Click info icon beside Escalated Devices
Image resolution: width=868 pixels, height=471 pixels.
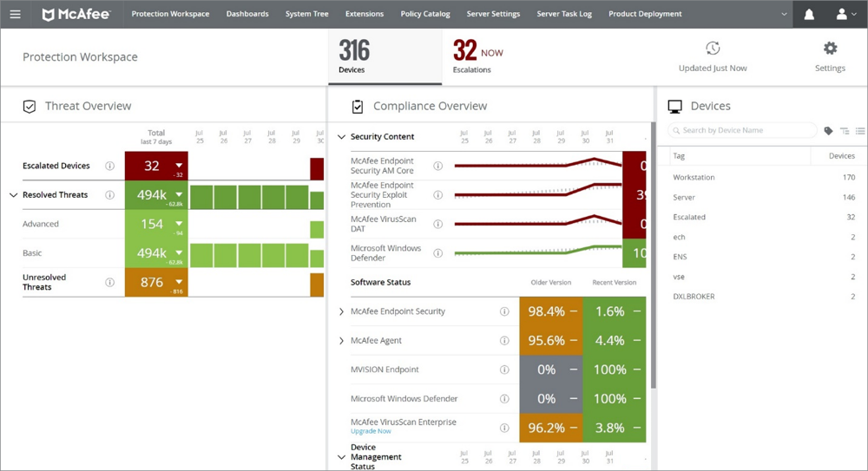click(x=109, y=166)
